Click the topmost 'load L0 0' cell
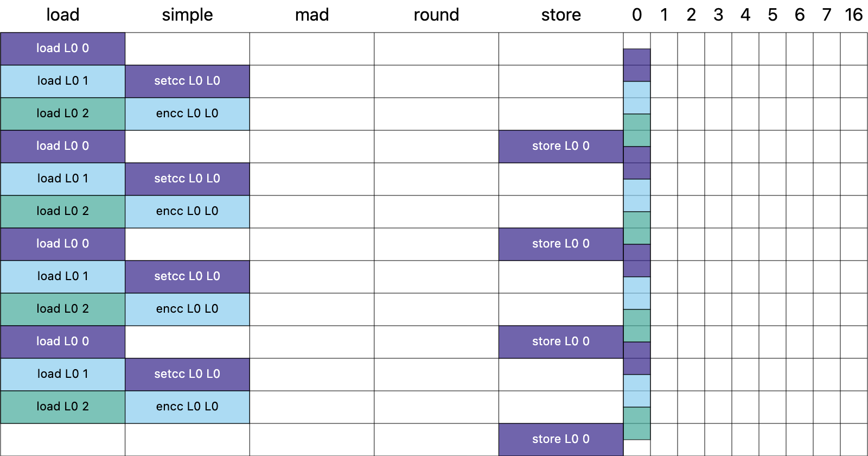 tap(62, 48)
